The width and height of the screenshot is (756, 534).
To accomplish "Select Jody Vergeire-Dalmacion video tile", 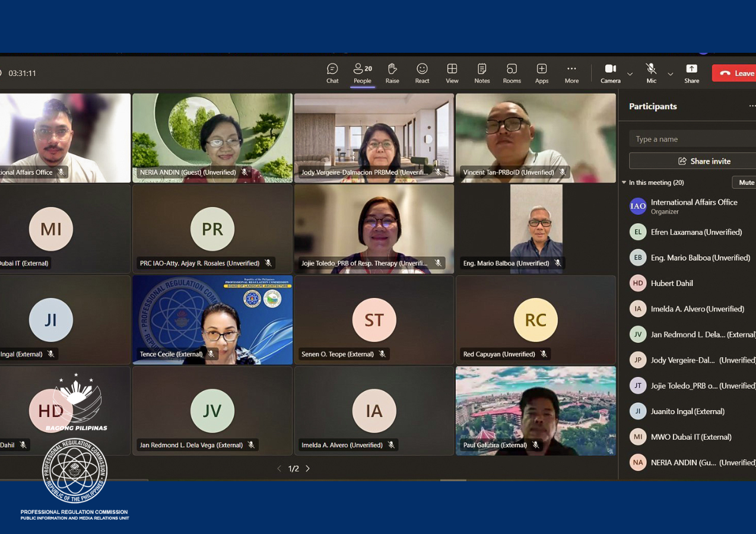I will 374,138.
